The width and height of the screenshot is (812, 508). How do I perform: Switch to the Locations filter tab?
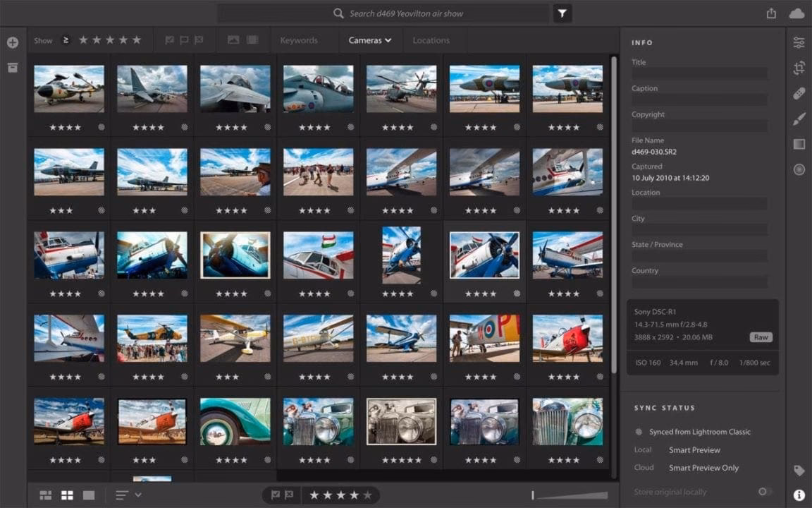(x=432, y=40)
